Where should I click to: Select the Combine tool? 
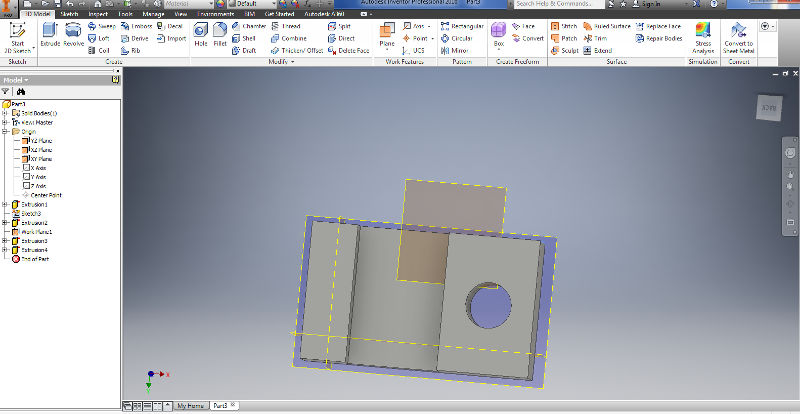tap(289, 38)
